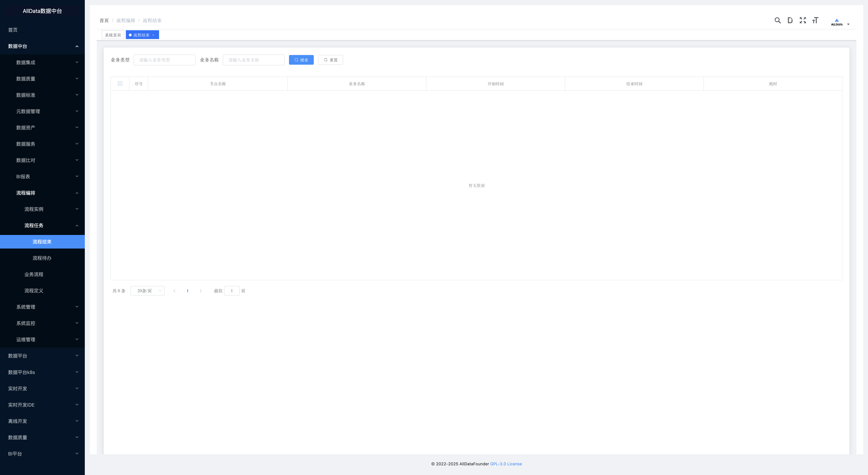Toggle the select-all checkbox in table header
Image resolution: width=868 pixels, height=475 pixels.
[120, 83]
